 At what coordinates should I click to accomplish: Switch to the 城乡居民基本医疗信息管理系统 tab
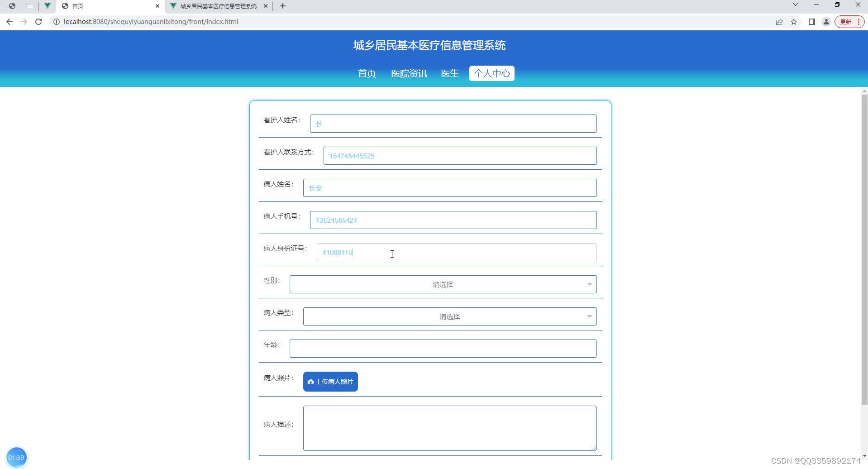[x=218, y=6]
